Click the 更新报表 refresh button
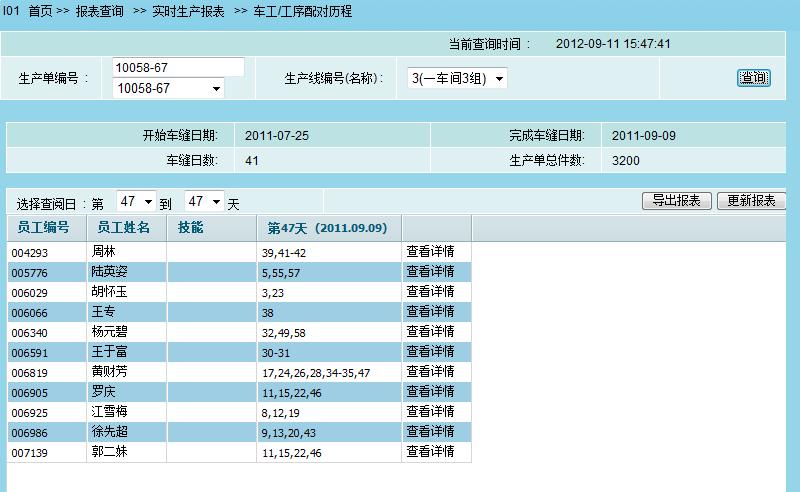Viewport: 800px width, 492px height. (751, 201)
